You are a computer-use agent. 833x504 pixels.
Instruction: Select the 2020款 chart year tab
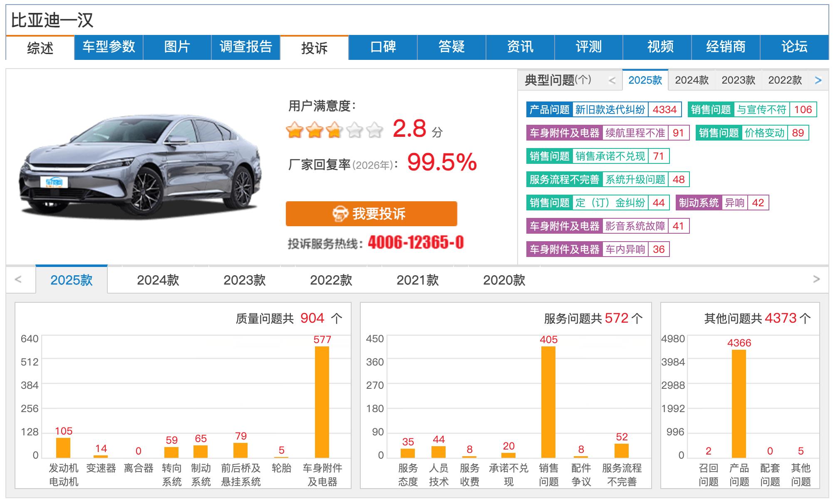(x=504, y=280)
